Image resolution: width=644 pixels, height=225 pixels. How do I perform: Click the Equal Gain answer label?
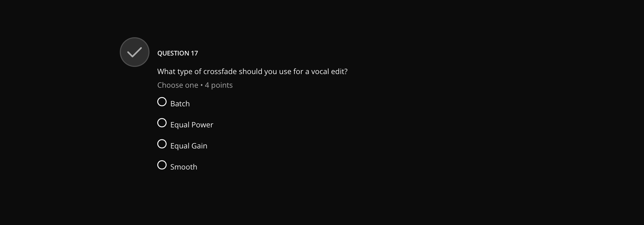pos(189,146)
